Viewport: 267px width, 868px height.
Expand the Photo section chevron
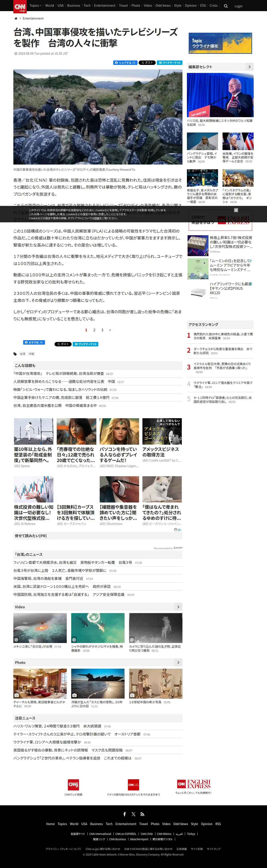point(178,663)
